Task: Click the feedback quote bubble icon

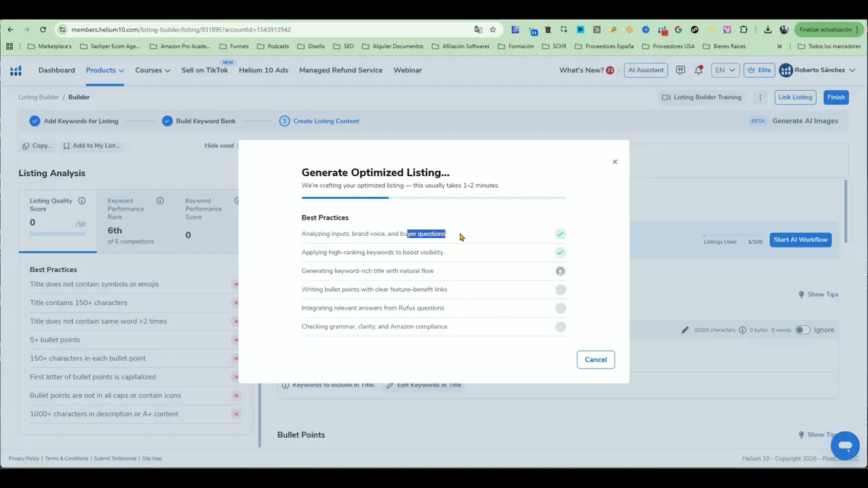Action: click(x=680, y=70)
